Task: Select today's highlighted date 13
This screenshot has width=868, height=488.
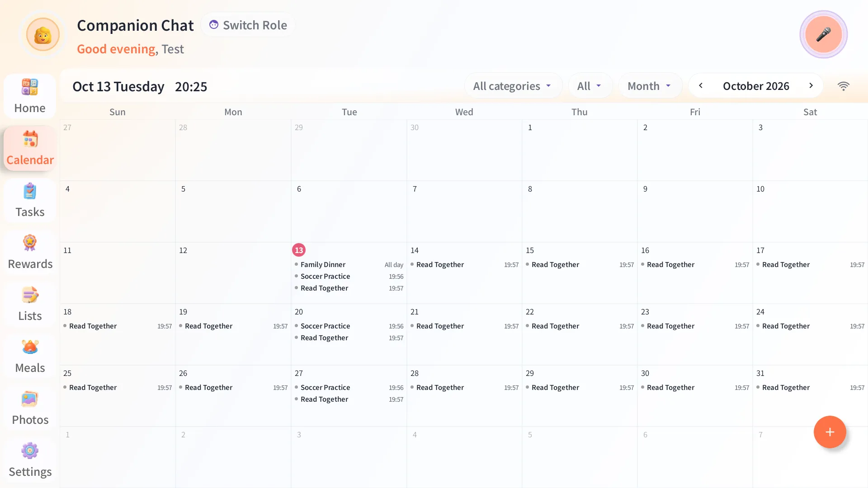Action: click(x=299, y=250)
